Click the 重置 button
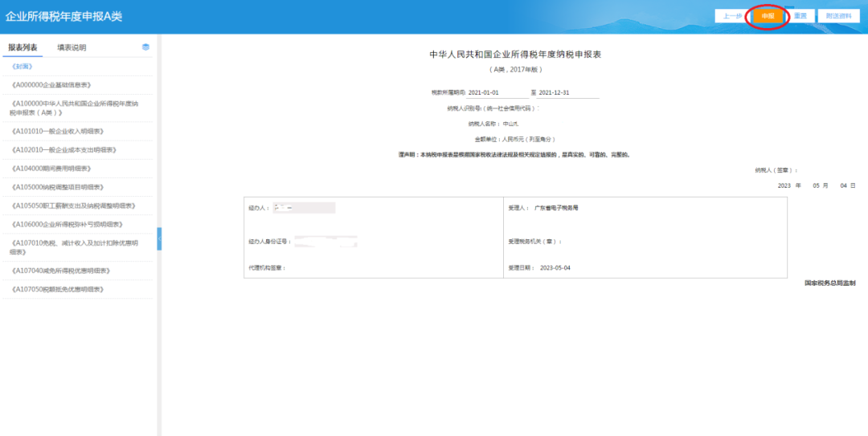This screenshot has height=436, width=868. coord(800,16)
